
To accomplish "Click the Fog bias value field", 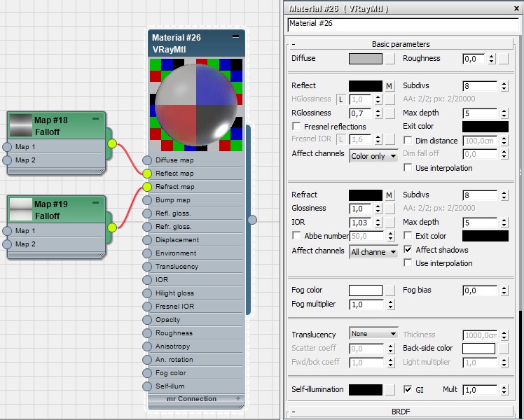I will click(480, 290).
